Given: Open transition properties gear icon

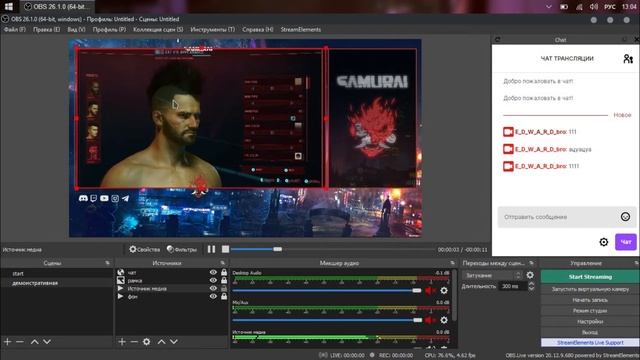Looking at the screenshot, I should pyautogui.click(x=530, y=275).
